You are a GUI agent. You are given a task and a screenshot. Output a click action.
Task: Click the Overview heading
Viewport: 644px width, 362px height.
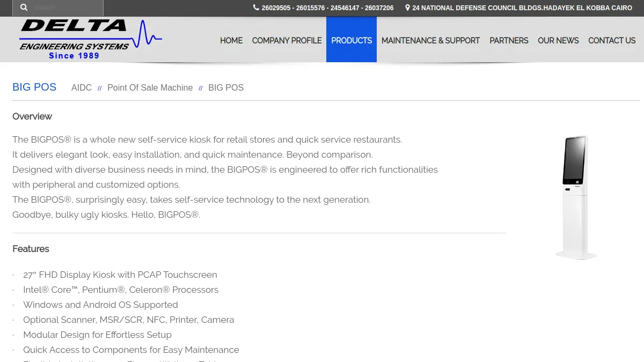pyautogui.click(x=32, y=116)
